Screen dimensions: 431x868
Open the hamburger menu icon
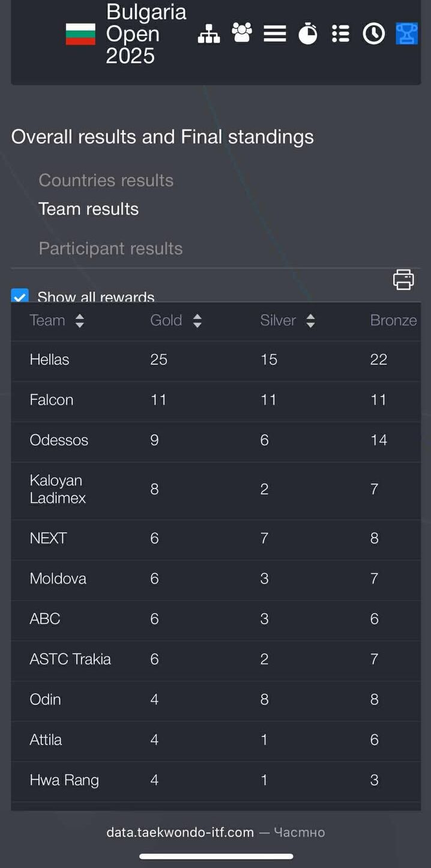[x=275, y=34]
